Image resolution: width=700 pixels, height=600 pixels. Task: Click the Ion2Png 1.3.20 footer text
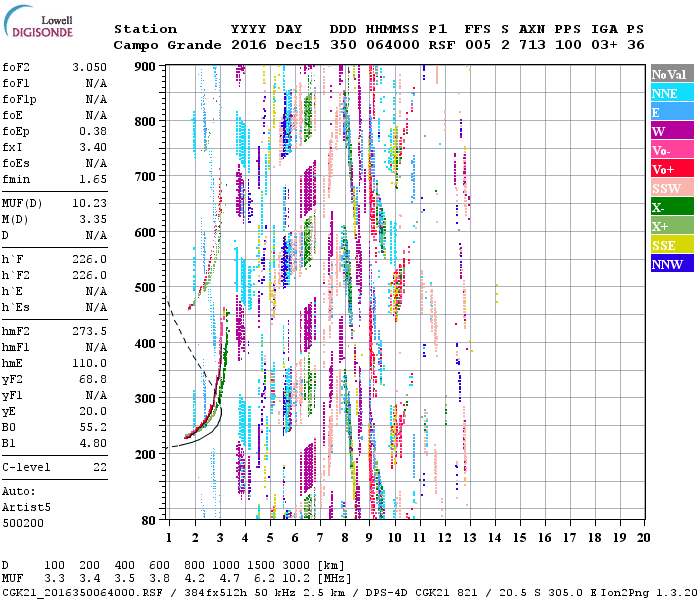(x=650, y=593)
